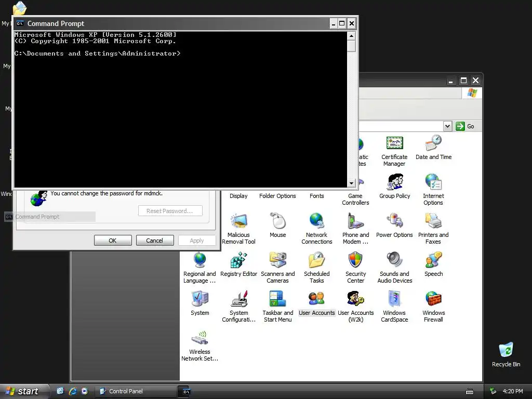Click the taskbar clock showing 4:20 PM
The image size is (532, 399).
pyautogui.click(x=513, y=391)
